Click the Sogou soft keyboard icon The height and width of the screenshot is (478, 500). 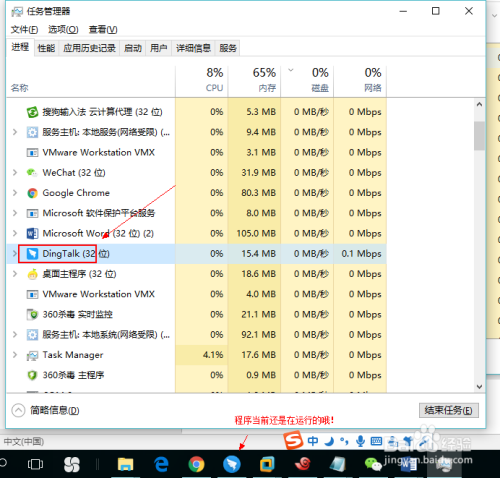pyautogui.click(x=376, y=441)
